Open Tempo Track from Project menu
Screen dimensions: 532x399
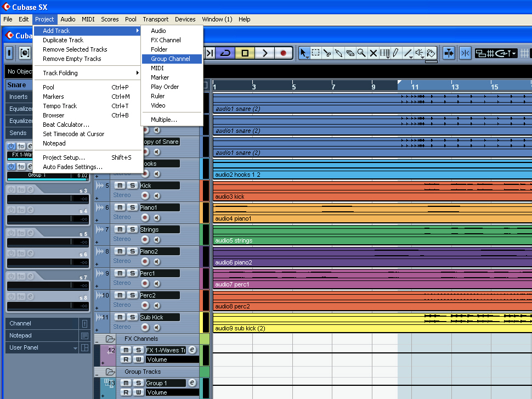coord(87,106)
